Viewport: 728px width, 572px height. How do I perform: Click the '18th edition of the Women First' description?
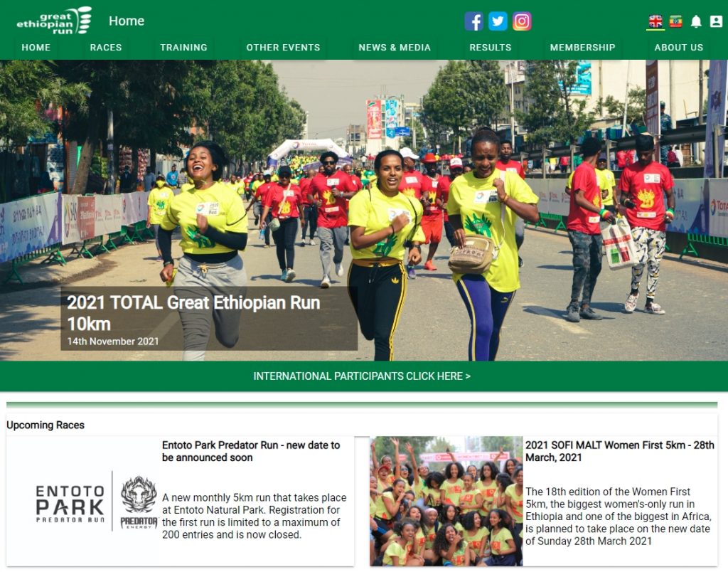618,517
